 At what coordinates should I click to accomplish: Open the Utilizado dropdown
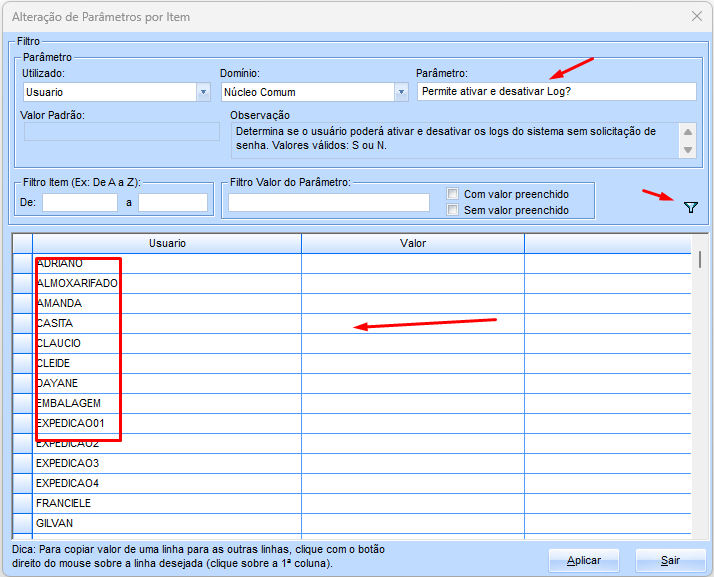202,92
